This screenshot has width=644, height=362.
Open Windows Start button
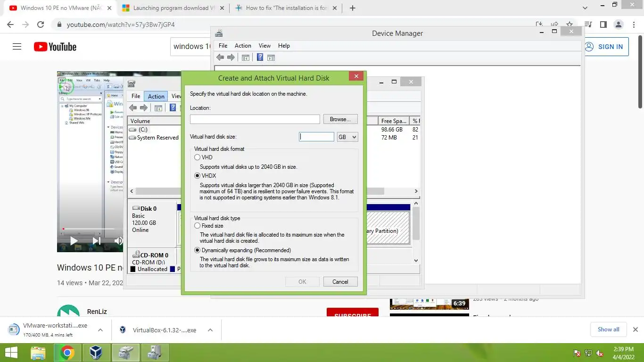[11, 353]
